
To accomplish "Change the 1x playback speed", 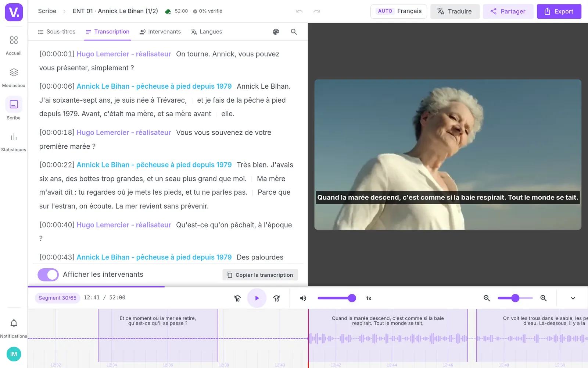I will (369, 298).
